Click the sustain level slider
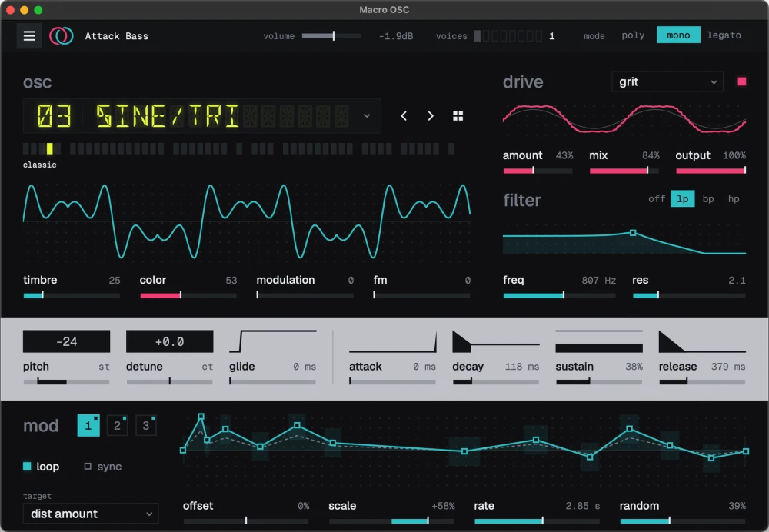Viewport: 769px width, 532px height. click(599, 381)
